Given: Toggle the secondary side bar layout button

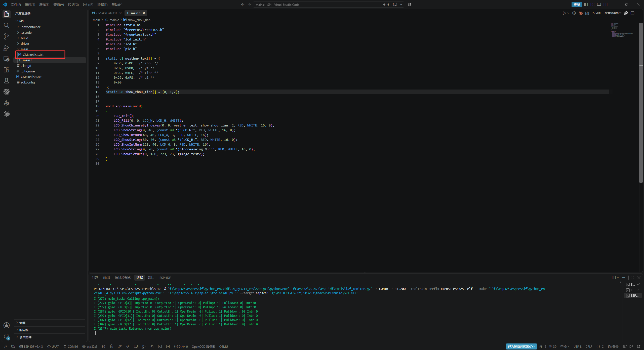Looking at the screenshot, I should pos(606,5).
